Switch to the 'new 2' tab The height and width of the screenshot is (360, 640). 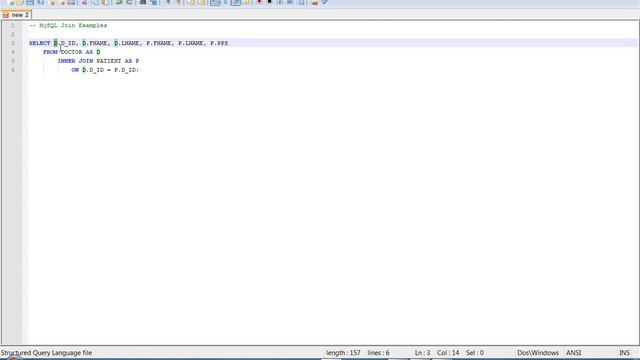pos(16,15)
